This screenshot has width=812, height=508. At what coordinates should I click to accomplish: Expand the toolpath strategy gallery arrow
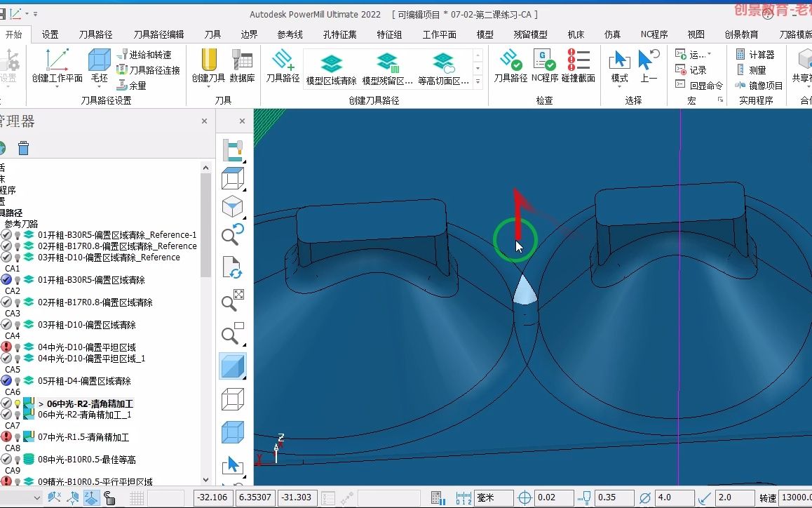478,81
